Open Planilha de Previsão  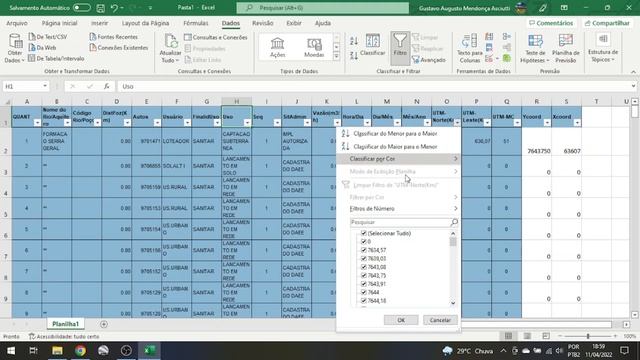pyautogui.click(x=566, y=48)
